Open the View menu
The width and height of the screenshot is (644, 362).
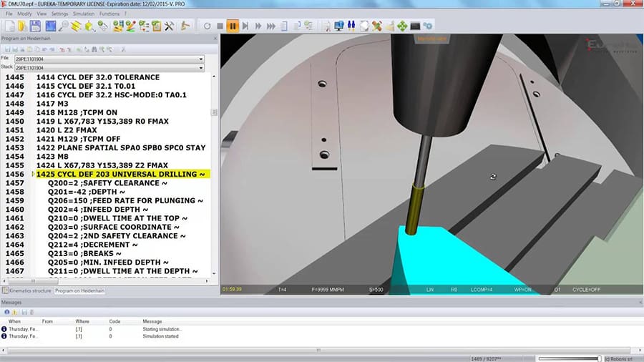[42, 14]
